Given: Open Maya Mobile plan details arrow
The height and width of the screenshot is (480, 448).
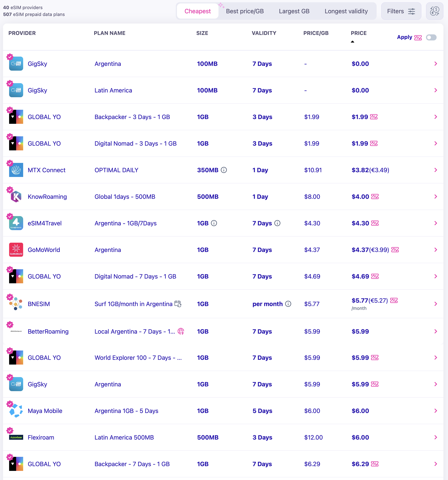Looking at the screenshot, I should click(435, 411).
